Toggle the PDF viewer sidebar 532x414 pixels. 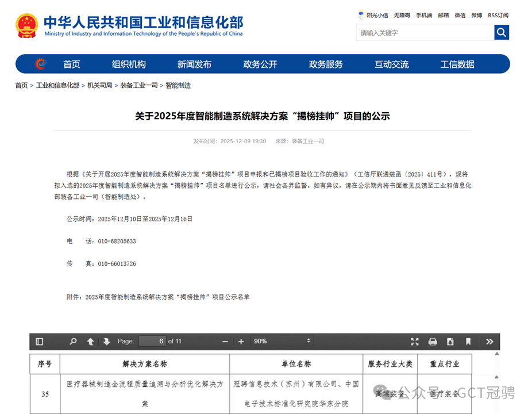point(40,342)
